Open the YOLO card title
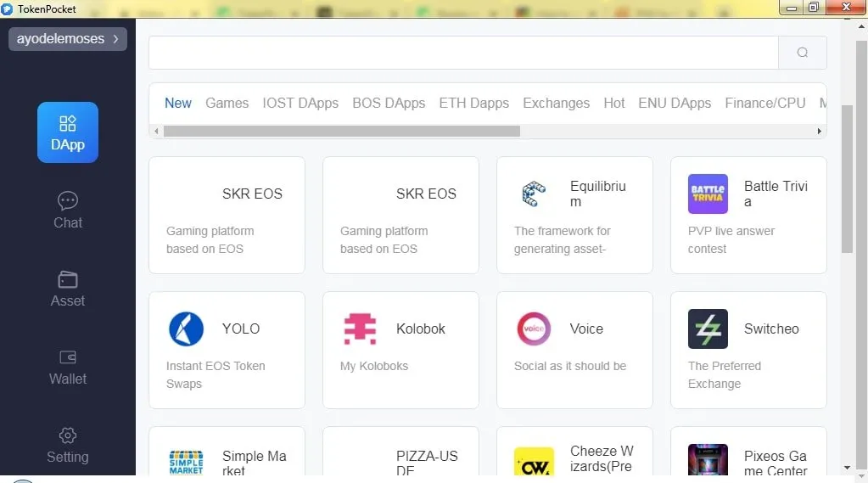The width and height of the screenshot is (868, 483). (241, 329)
